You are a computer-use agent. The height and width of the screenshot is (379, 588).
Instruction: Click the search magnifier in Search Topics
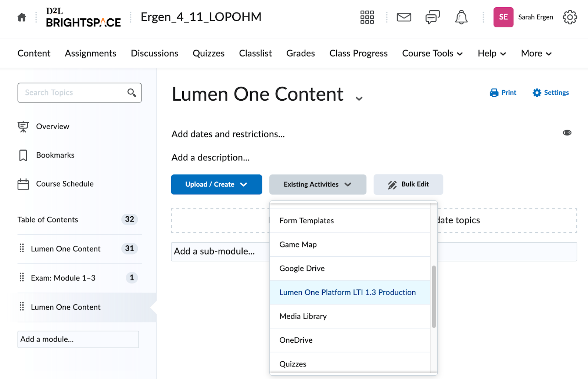(131, 93)
